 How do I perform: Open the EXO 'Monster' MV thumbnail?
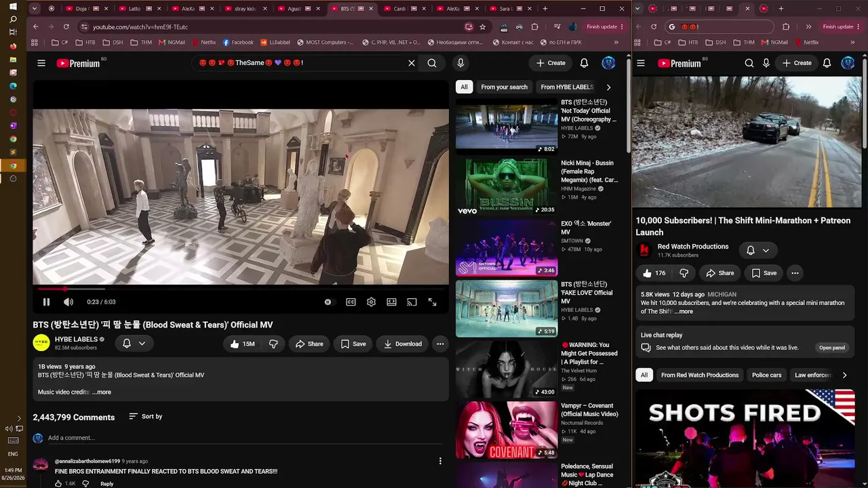click(507, 248)
